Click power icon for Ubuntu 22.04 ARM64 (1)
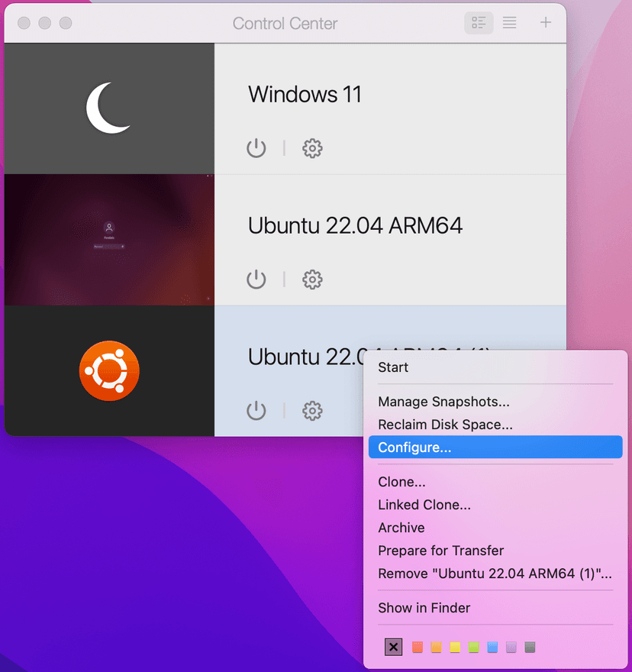This screenshot has height=672, width=632. click(x=256, y=411)
